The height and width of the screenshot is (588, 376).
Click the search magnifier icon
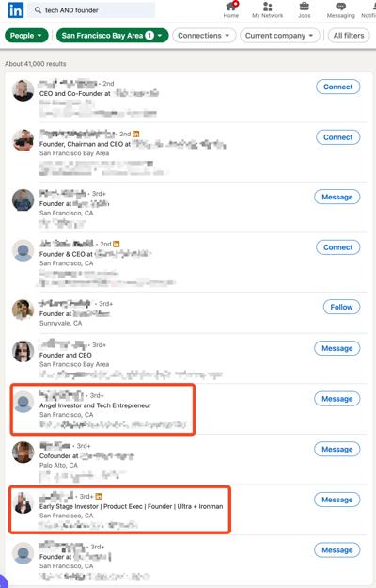(x=38, y=10)
